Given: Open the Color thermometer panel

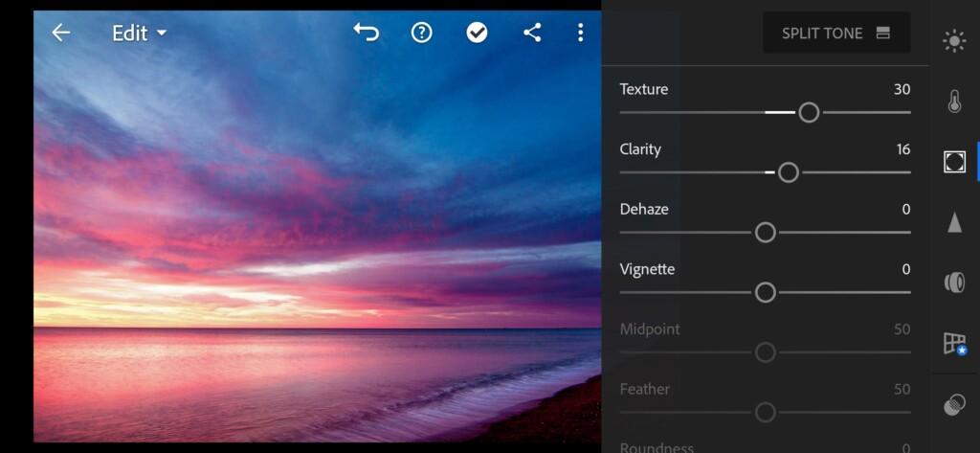Looking at the screenshot, I should (x=954, y=102).
